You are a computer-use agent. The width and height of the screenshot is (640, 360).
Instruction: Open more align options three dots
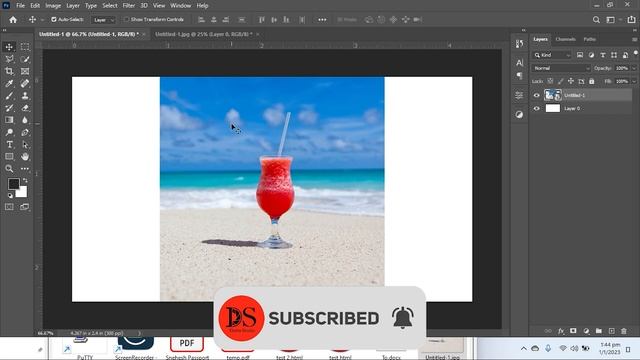point(322,20)
